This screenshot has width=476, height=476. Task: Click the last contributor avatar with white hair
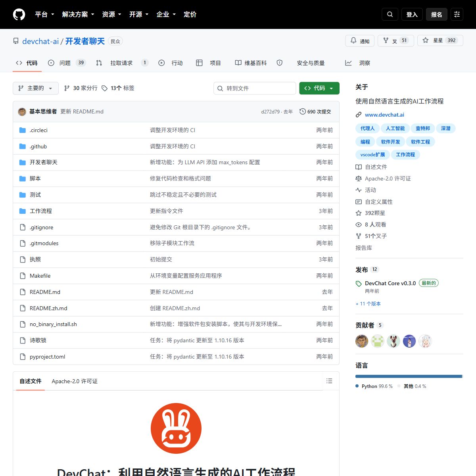pos(425,341)
